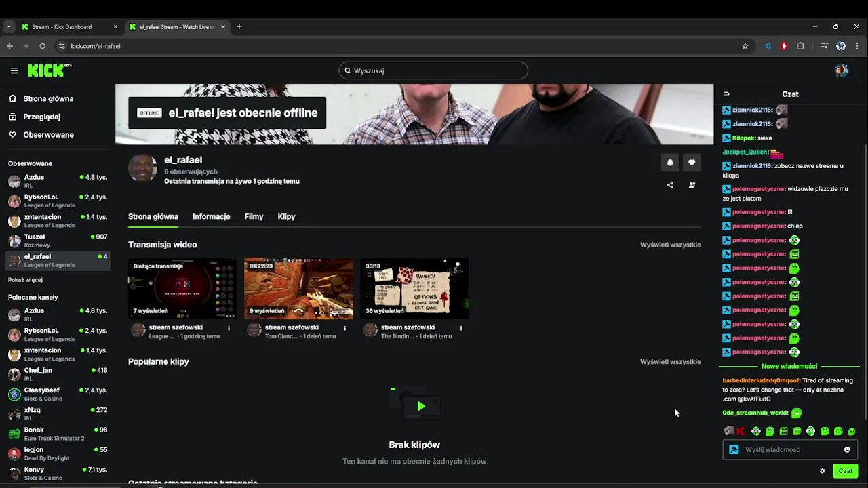Expand the tab search dropdown arrow

(8, 27)
